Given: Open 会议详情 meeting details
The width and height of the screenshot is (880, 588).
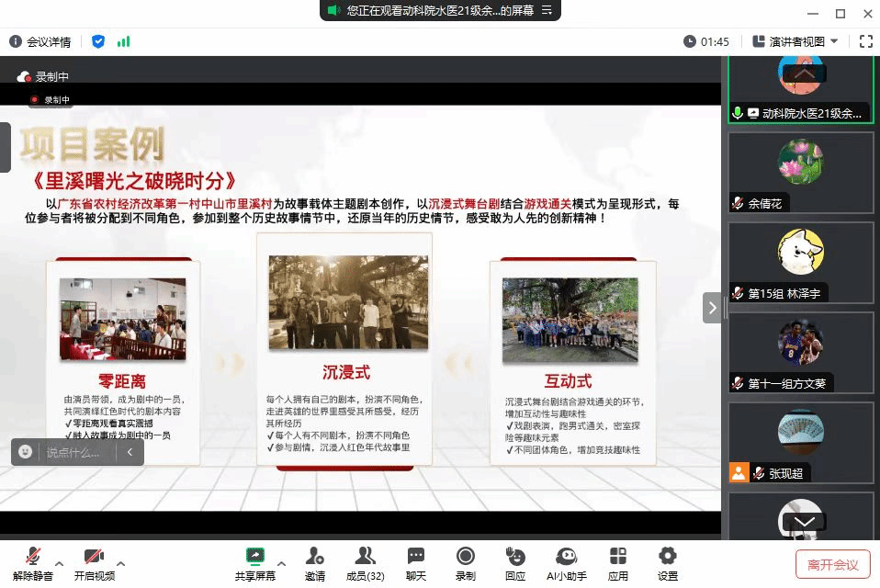Looking at the screenshot, I should (40, 41).
